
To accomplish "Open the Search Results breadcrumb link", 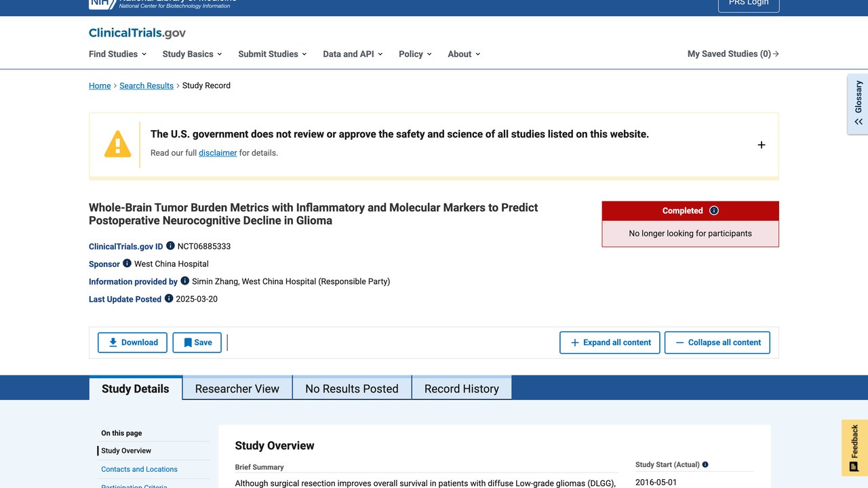I will (146, 85).
